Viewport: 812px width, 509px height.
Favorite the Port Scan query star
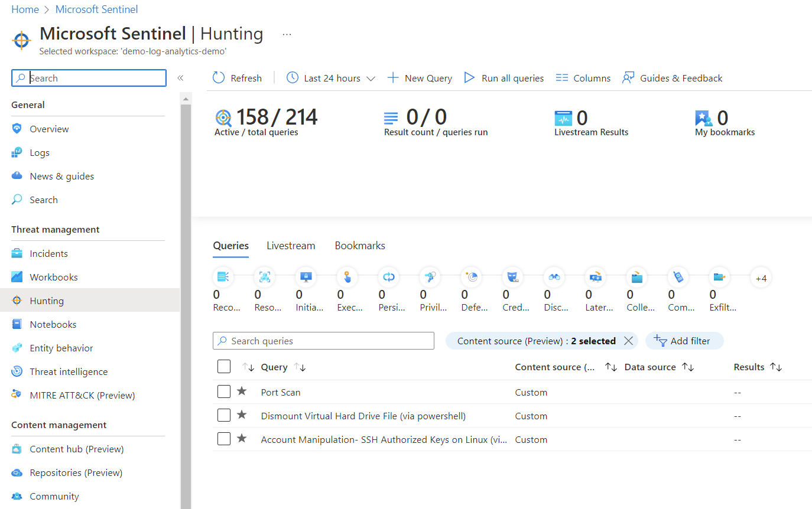tap(242, 391)
